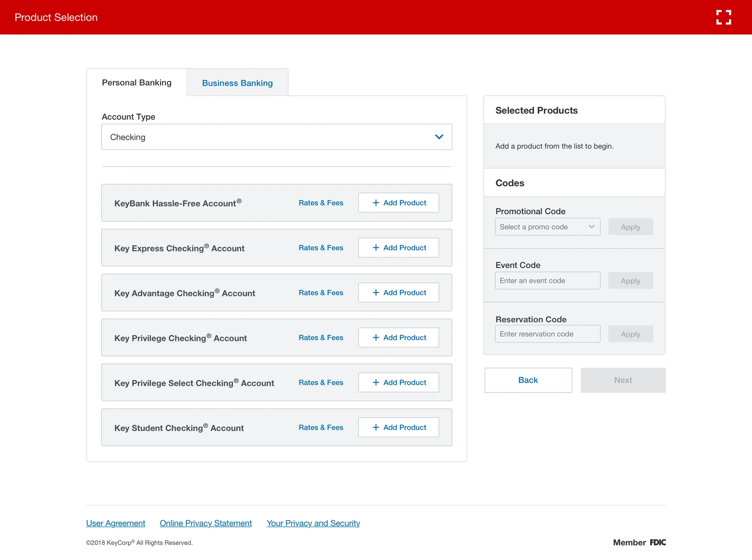This screenshot has width=752, height=560.
Task: Click the Member FDIC logo in the footer
Action: [x=639, y=542]
